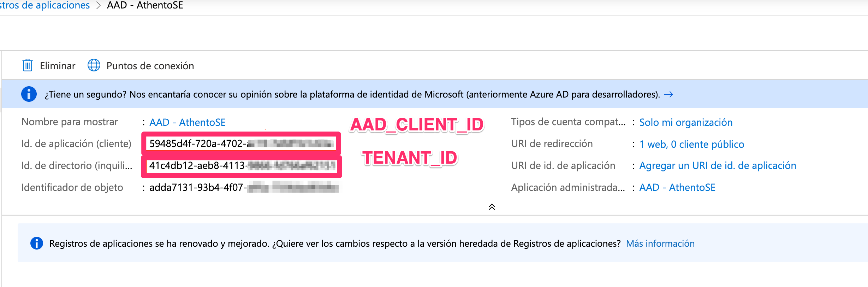Viewport: 868px width, 287px height.
Task: Click the Eliminar button label
Action: [58, 66]
